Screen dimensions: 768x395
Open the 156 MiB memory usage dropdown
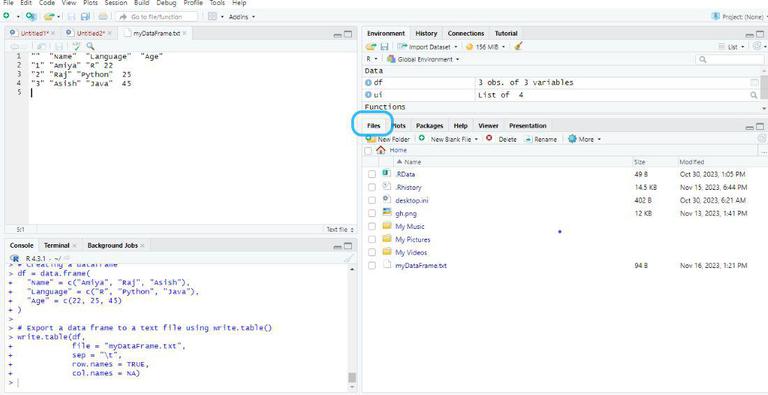click(x=487, y=47)
